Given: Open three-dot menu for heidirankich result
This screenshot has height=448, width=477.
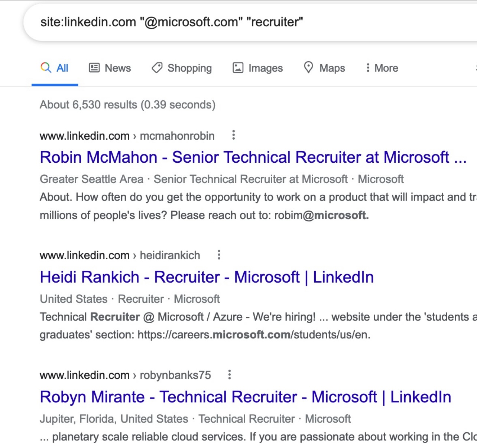Looking at the screenshot, I should (219, 255).
